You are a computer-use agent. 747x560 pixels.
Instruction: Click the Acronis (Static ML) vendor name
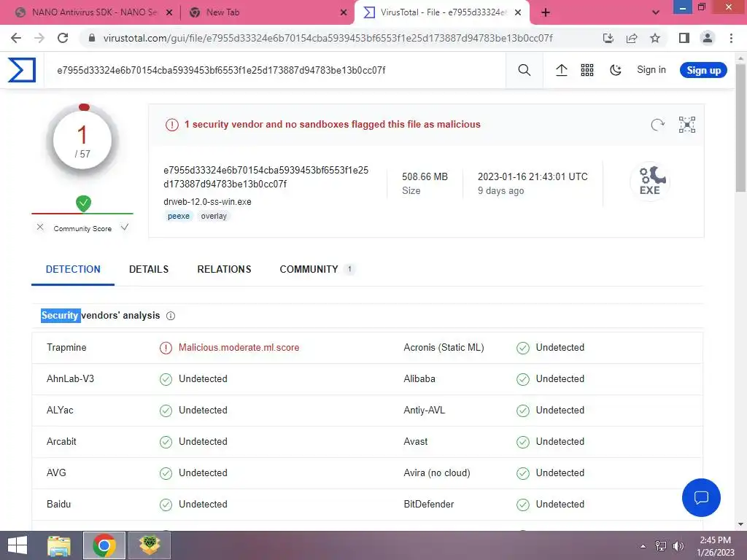[444, 348]
